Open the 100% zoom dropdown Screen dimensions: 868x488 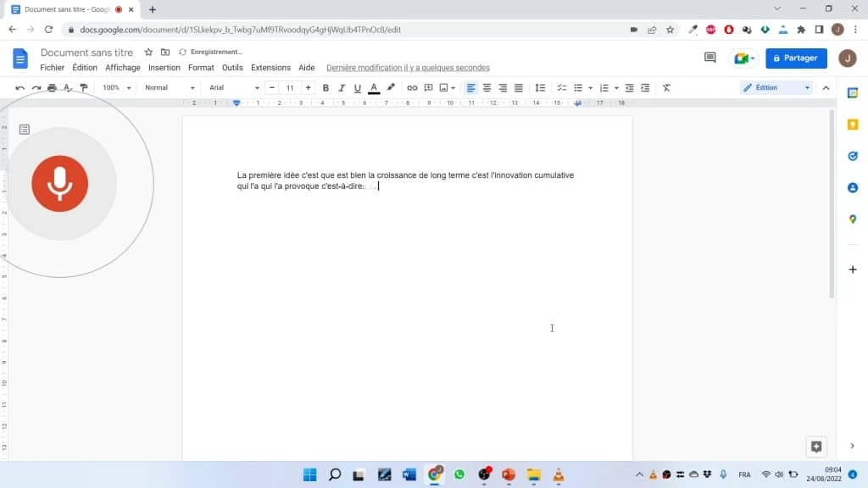(x=117, y=88)
